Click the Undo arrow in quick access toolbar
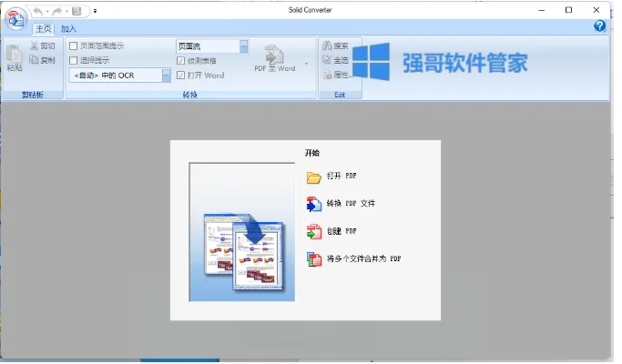The height and width of the screenshot is (364, 622). [38, 11]
